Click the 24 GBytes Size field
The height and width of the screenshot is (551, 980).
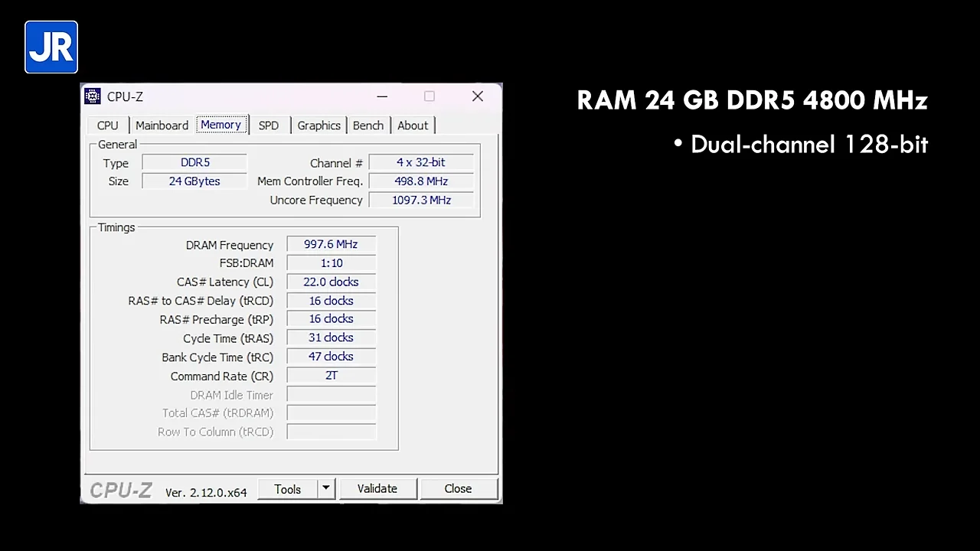[x=194, y=181]
